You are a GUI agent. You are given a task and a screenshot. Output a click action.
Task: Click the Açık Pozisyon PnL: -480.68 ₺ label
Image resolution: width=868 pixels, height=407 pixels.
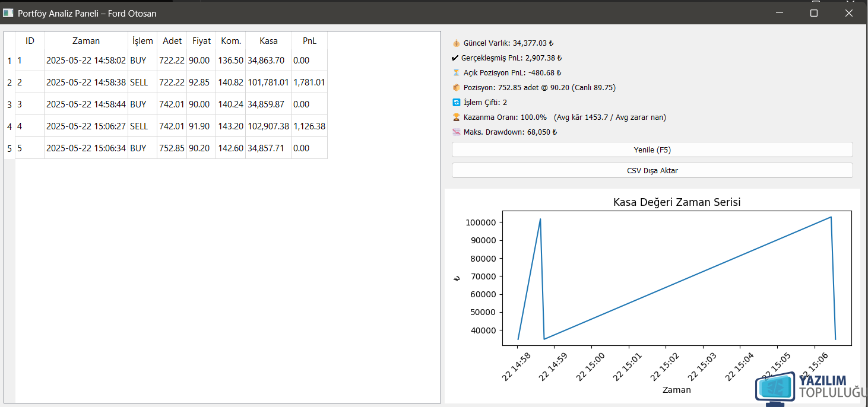point(512,73)
